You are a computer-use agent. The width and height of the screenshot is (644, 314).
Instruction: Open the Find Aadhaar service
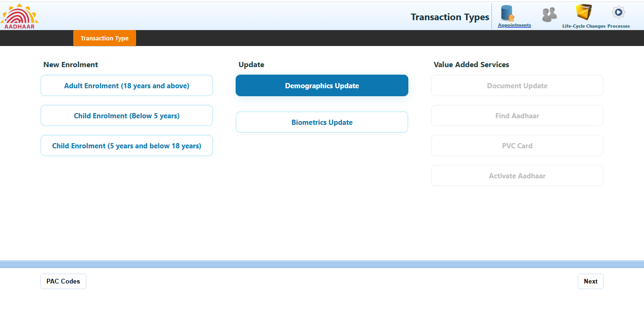(517, 116)
